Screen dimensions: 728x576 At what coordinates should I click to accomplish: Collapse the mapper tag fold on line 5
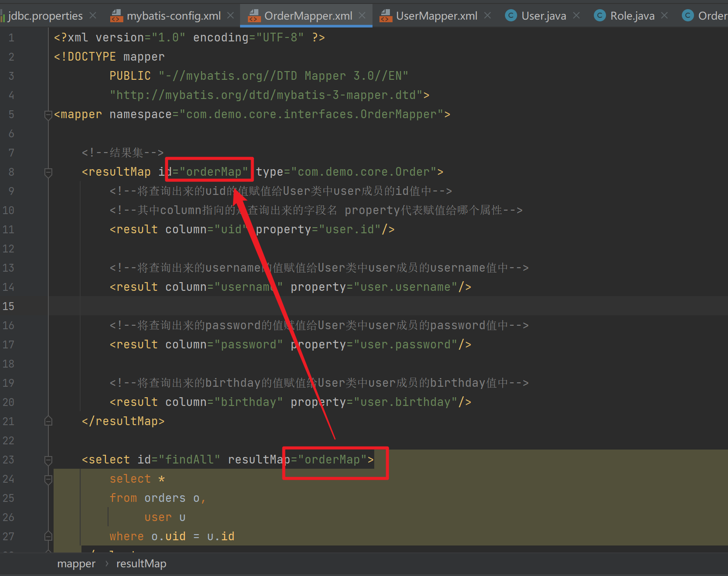pyautogui.click(x=48, y=115)
